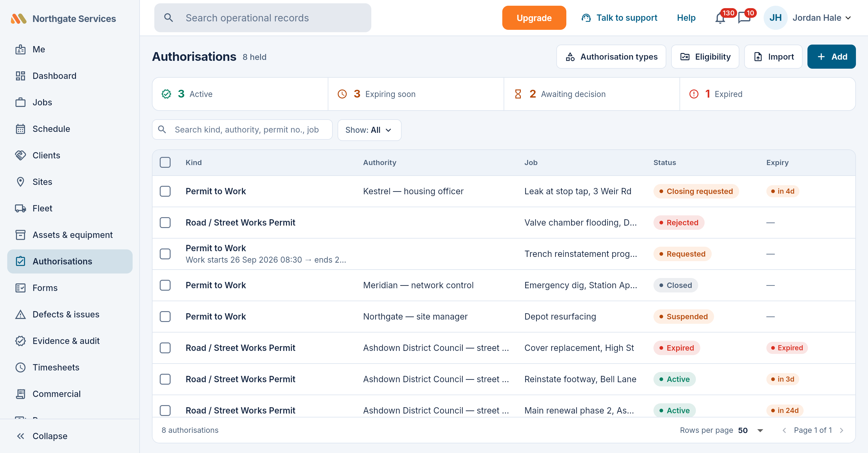Image resolution: width=868 pixels, height=453 pixels.
Task: Click the Expired alert circle icon
Action: 694,94
